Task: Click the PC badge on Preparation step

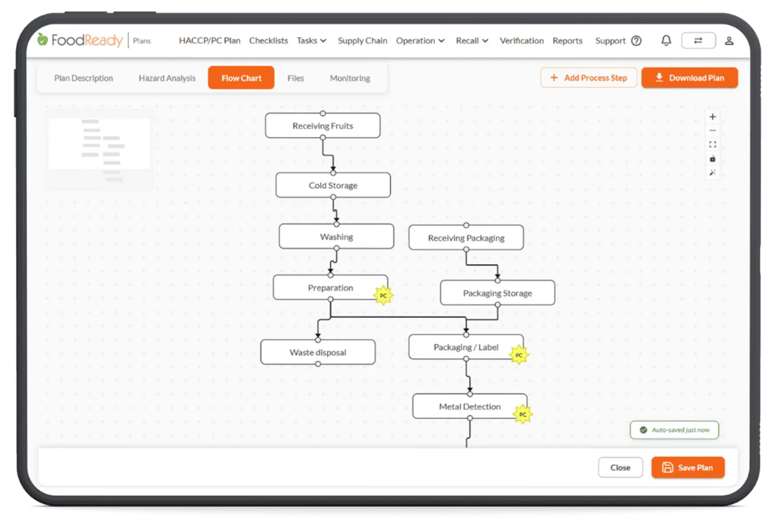Action: 383,295
